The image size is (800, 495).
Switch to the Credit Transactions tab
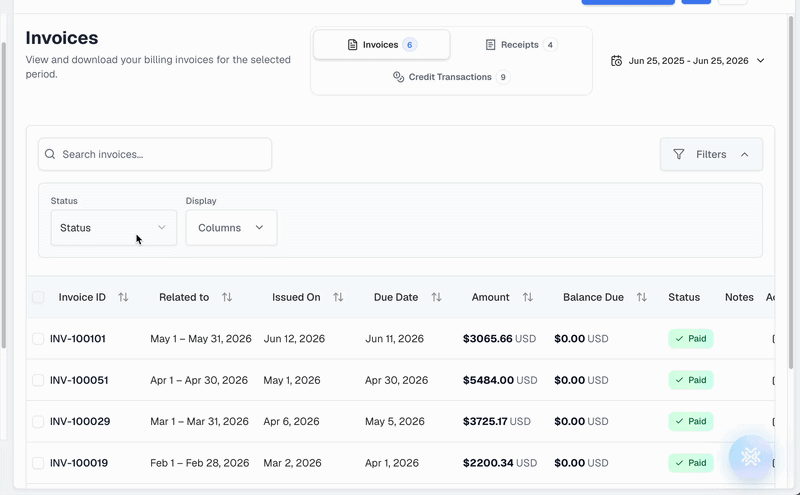tap(452, 77)
